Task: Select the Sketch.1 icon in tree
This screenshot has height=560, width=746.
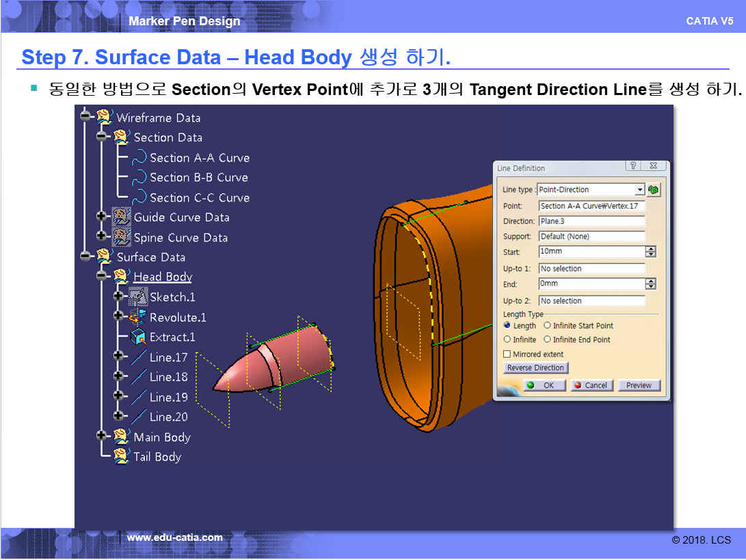Action: coord(138,297)
